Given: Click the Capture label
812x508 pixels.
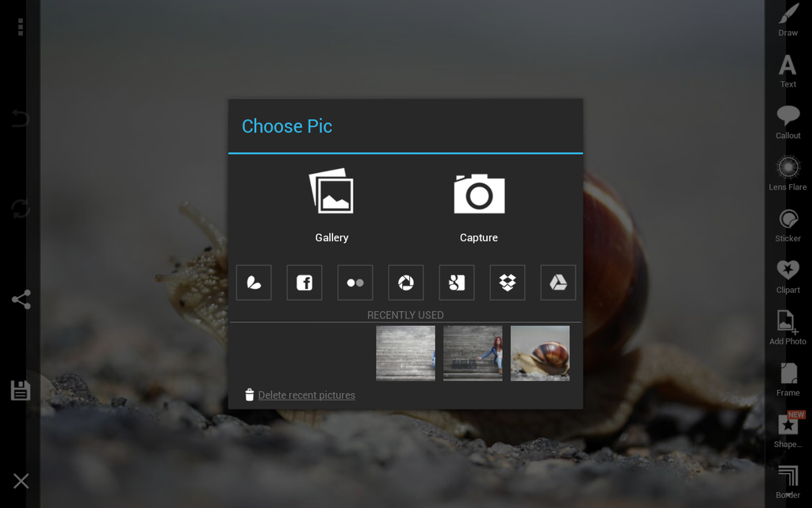Looking at the screenshot, I should [478, 237].
